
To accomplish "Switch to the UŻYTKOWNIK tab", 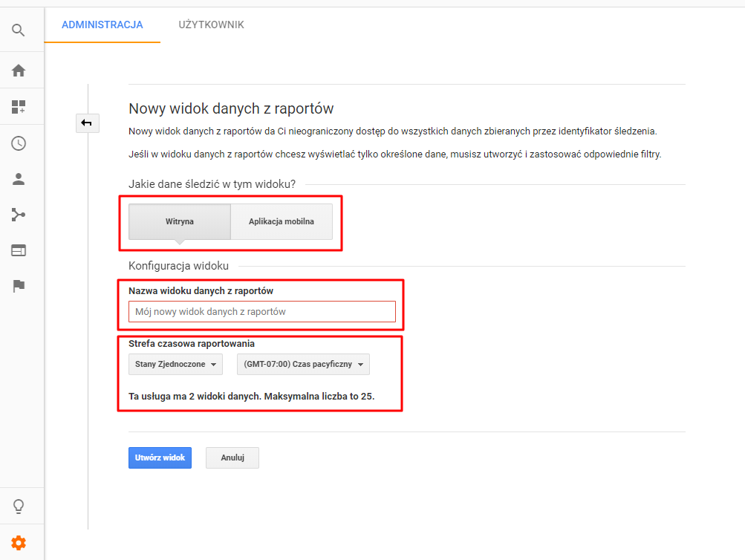I will (211, 25).
